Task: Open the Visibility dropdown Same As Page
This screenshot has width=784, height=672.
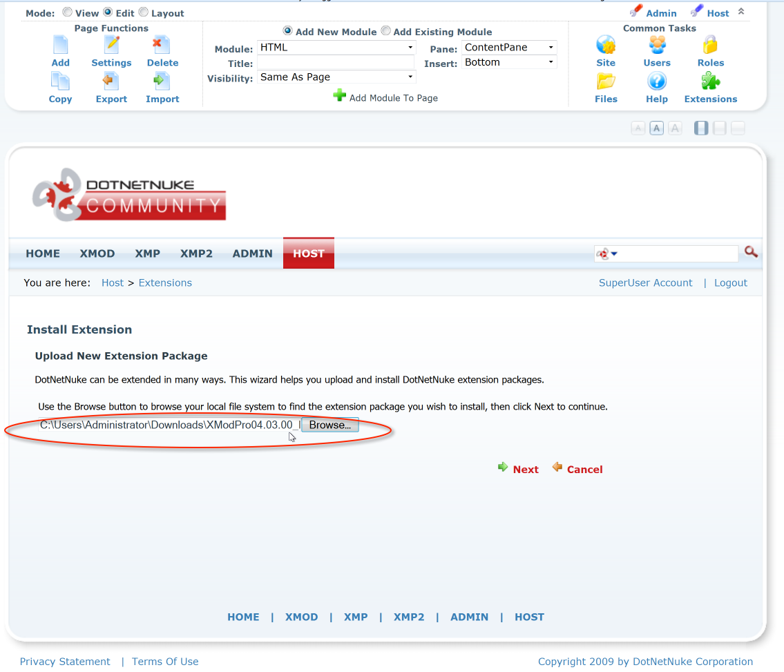Action: pos(336,77)
